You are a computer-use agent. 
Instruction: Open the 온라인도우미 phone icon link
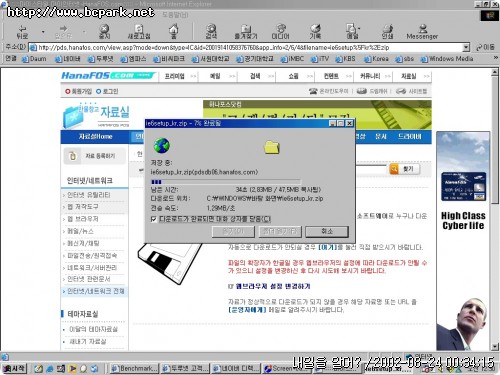click(328, 91)
